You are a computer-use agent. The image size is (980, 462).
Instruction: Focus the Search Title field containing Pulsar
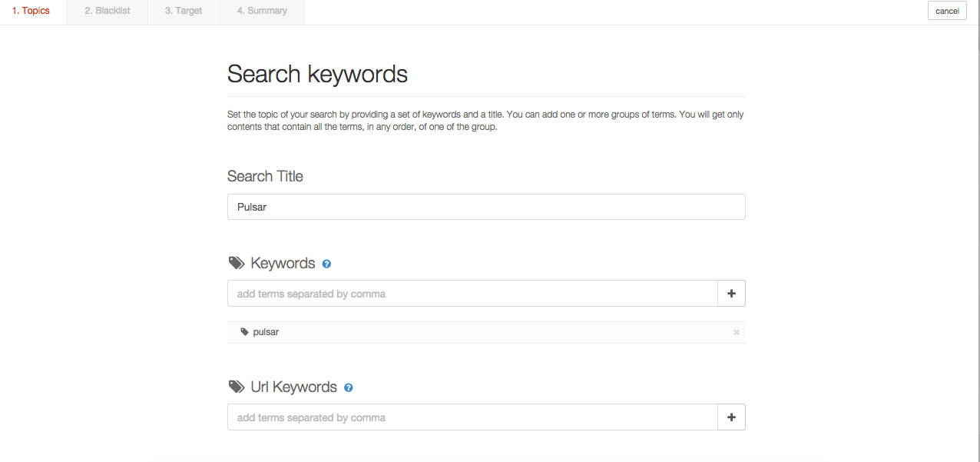pos(485,207)
